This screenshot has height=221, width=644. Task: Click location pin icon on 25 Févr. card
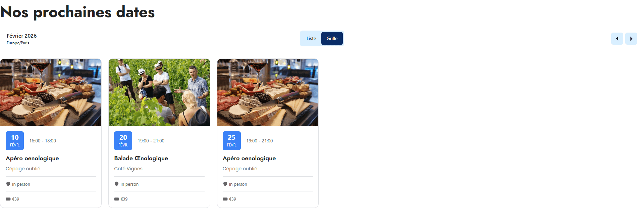coord(225,184)
